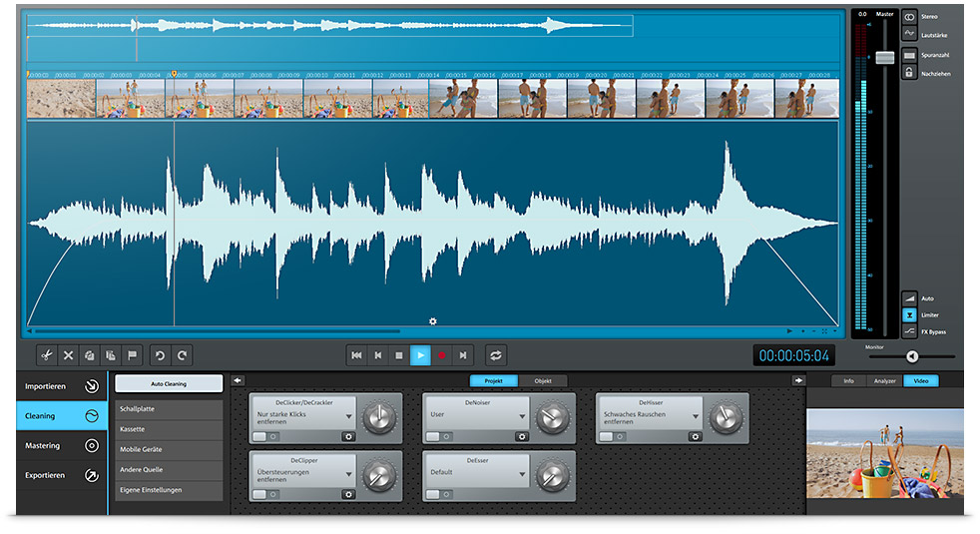This screenshot has width=980, height=534.
Task: Skip back to previous marker
Action: tap(377, 355)
